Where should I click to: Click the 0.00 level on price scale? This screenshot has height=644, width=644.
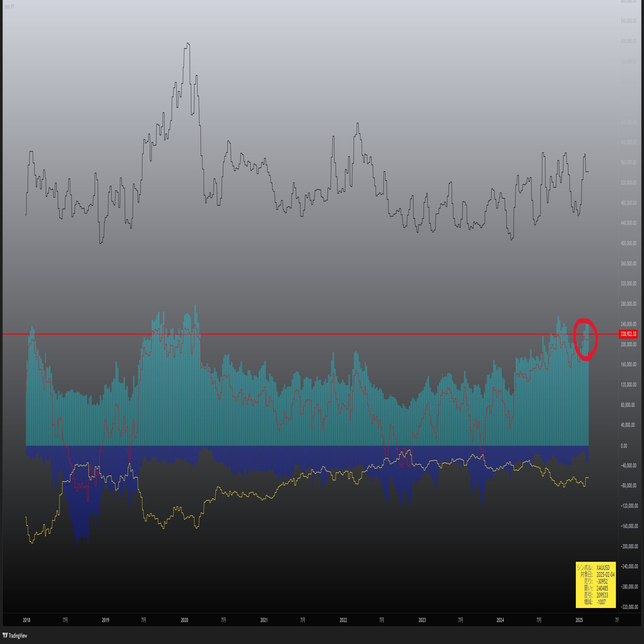(624, 445)
